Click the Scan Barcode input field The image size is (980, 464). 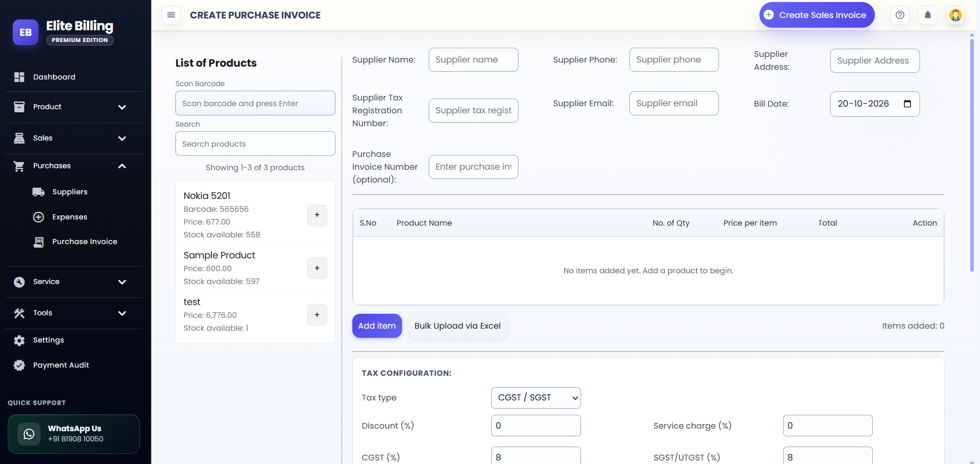255,103
